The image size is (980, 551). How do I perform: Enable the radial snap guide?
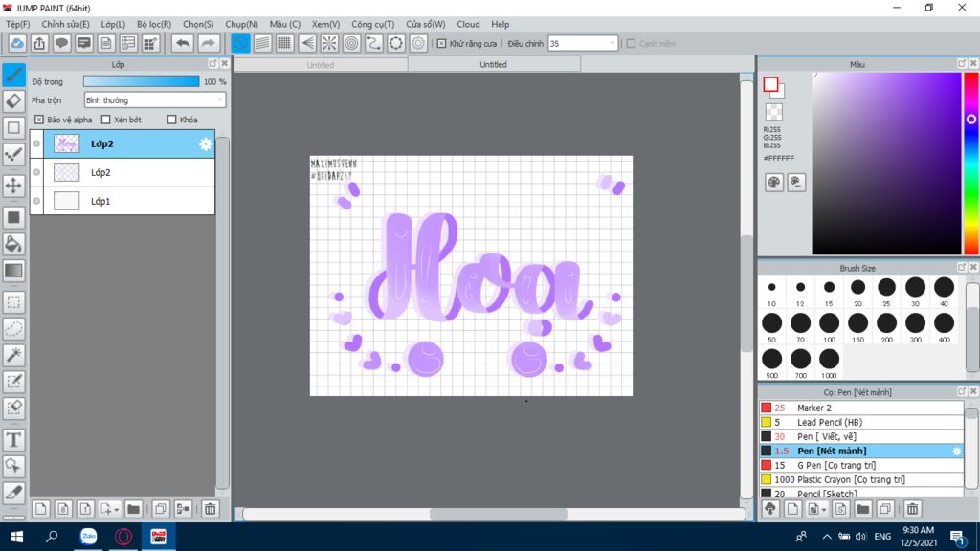point(329,43)
